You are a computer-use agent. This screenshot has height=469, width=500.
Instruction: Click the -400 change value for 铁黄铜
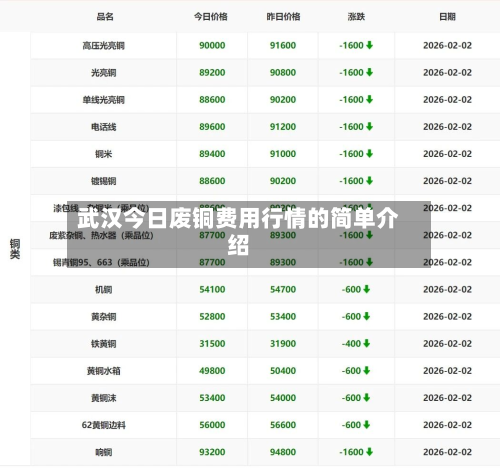coord(351,343)
